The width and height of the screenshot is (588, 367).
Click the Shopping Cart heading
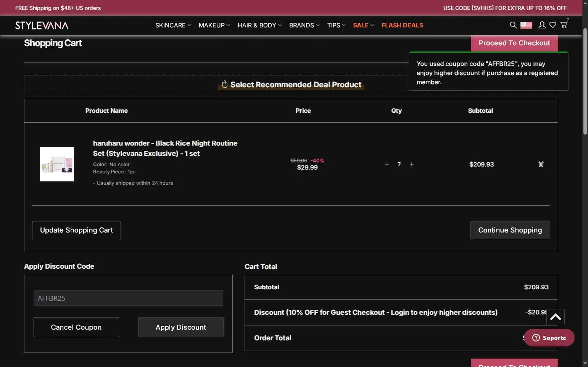tap(53, 43)
